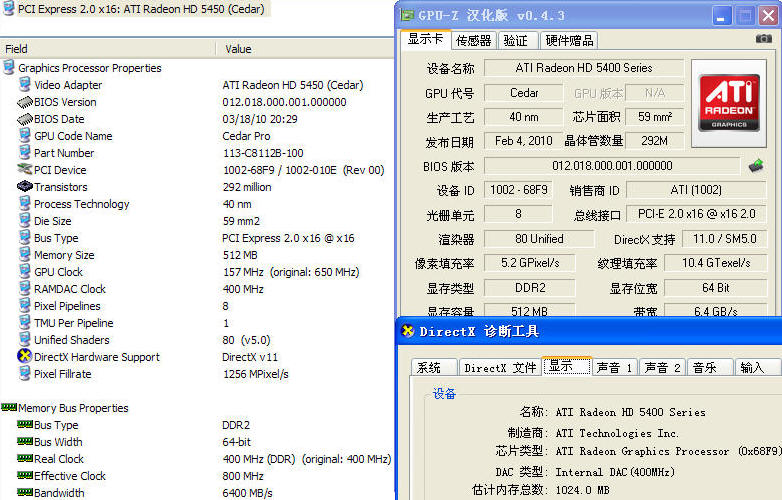782x500 pixels.
Task: Switch to the 传感器 tab in GPU-Z
Action: point(474,41)
